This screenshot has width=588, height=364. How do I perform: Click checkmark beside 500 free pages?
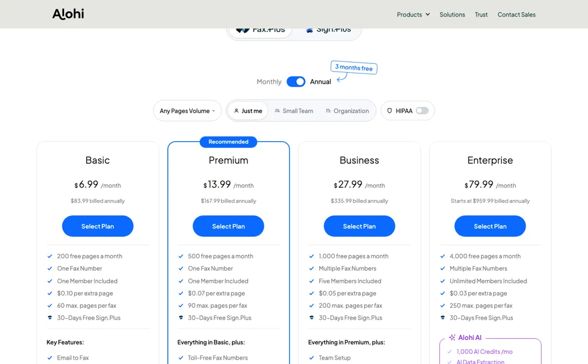(x=181, y=256)
